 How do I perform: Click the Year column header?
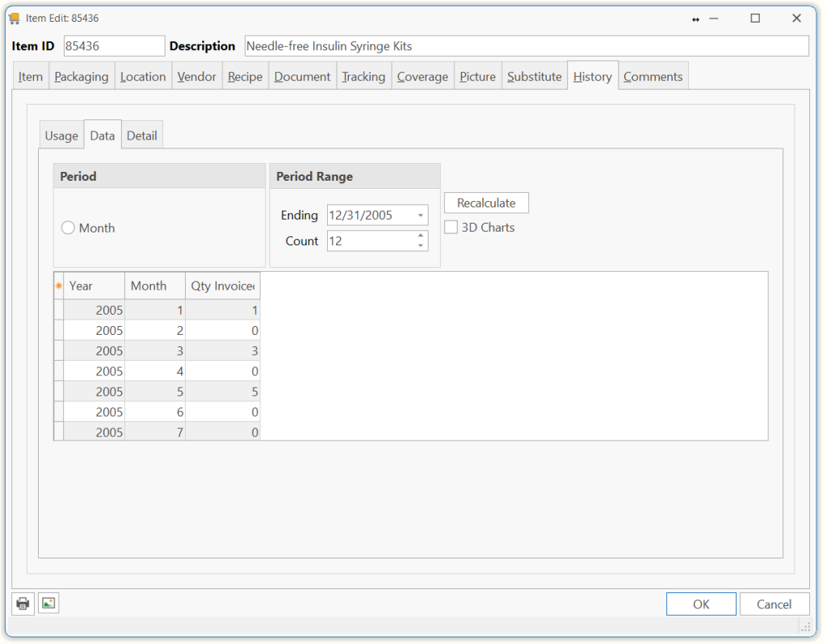[94, 286]
